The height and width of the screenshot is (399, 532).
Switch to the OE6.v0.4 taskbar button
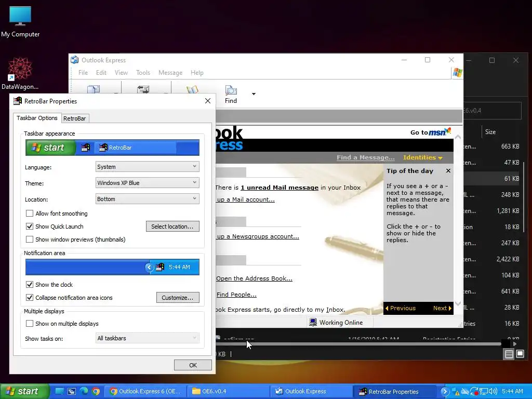[229, 391]
